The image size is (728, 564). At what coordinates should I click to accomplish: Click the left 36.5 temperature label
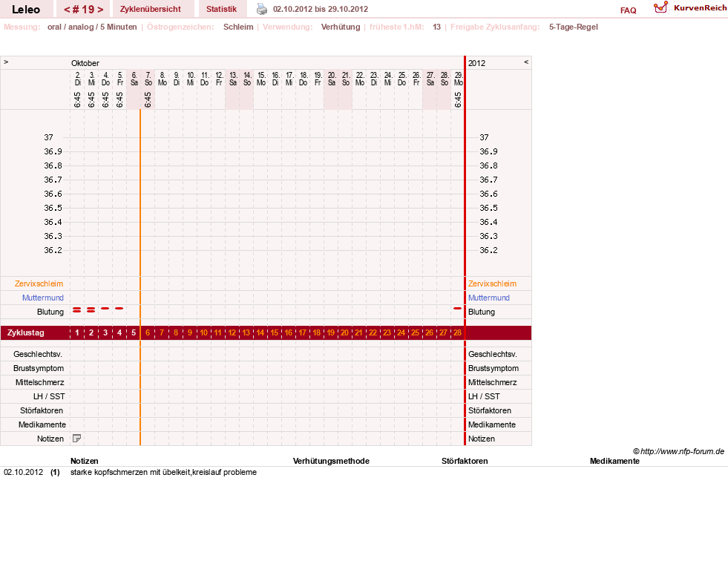[x=53, y=208]
